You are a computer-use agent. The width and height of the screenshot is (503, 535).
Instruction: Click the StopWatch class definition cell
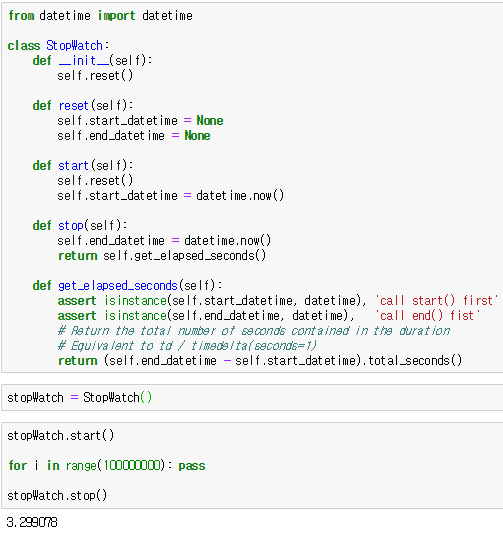(x=252, y=187)
